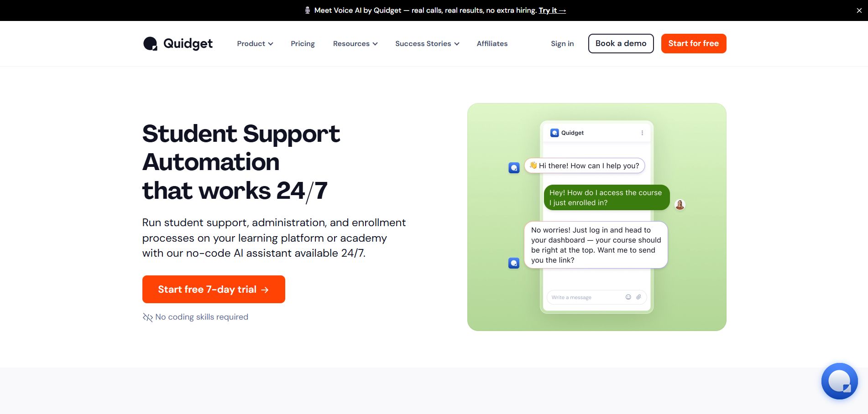Open the Pricing page
This screenshot has height=414, width=868.
pyautogui.click(x=303, y=44)
